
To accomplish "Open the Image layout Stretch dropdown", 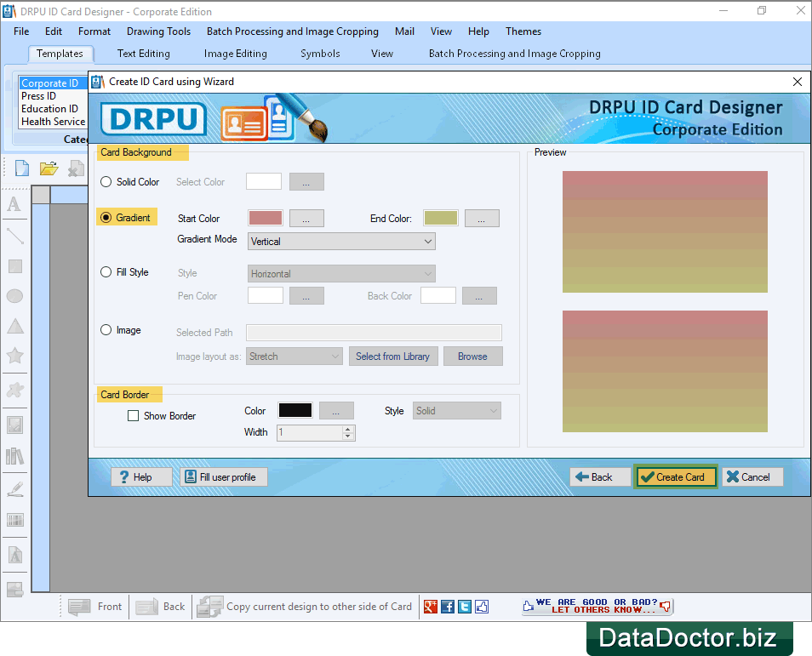I will (x=294, y=357).
